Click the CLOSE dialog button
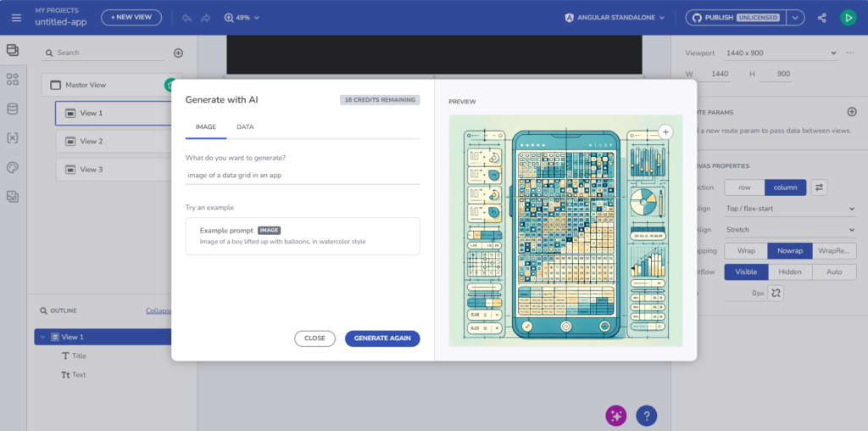The width and height of the screenshot is (868, 431). pyautogui.click(x=314, y=339)
